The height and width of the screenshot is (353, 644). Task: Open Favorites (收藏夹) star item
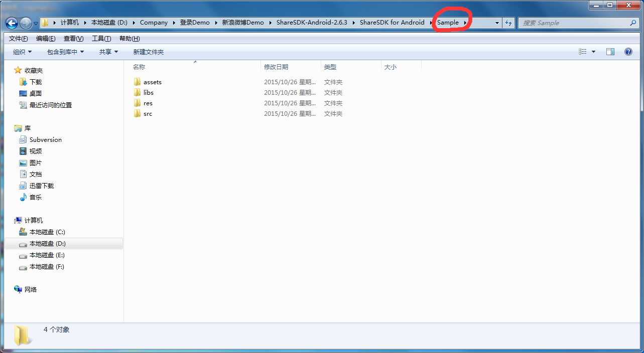[x=29, y=70]
